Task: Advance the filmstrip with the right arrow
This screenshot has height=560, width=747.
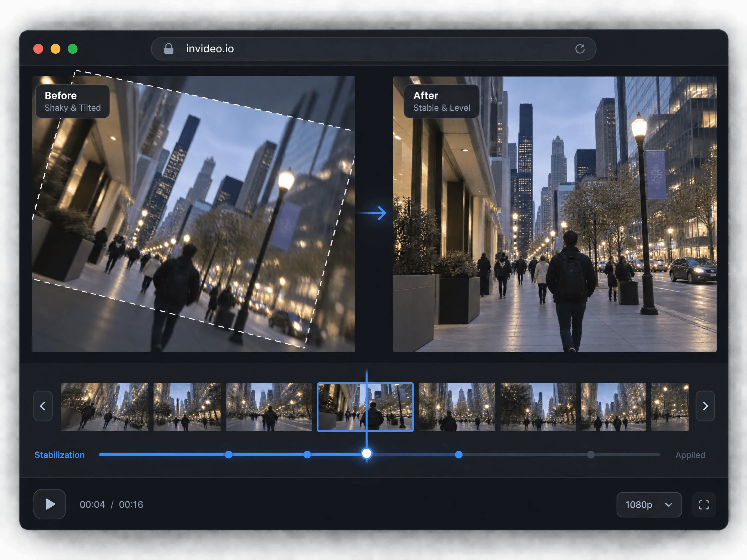Action: tap(705, 406)
